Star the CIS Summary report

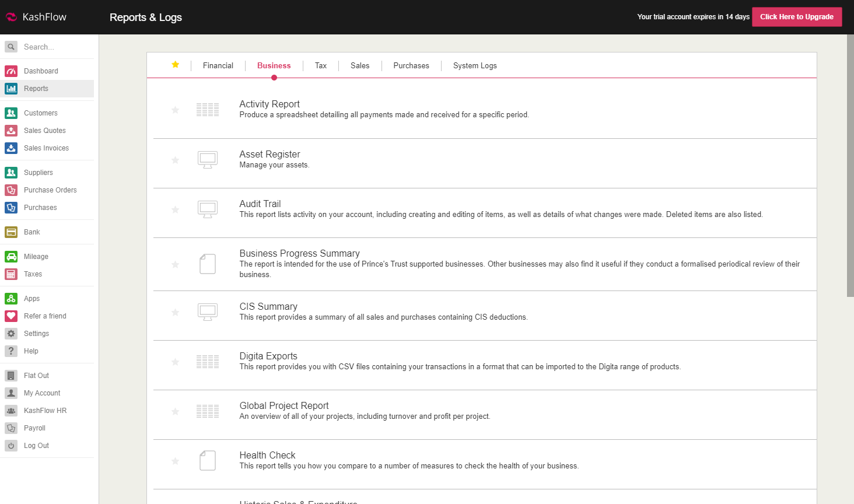(x=175, y=312)
